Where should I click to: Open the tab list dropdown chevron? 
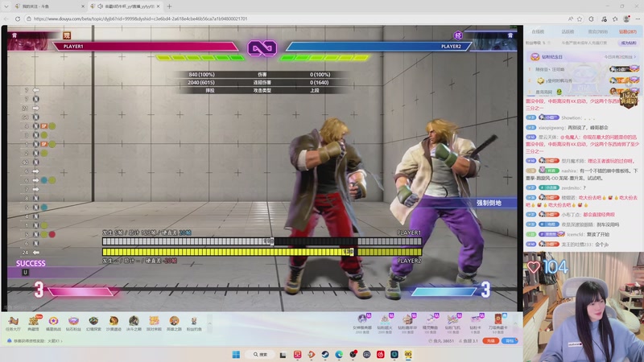click(6, 6)
